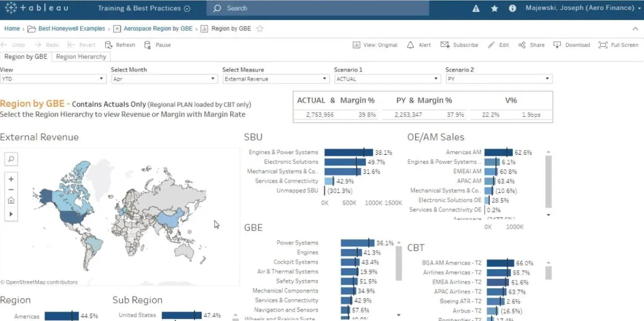This screenshot has width=644, height=321.
Task: Edit the workbook
Action: (499, 45)
